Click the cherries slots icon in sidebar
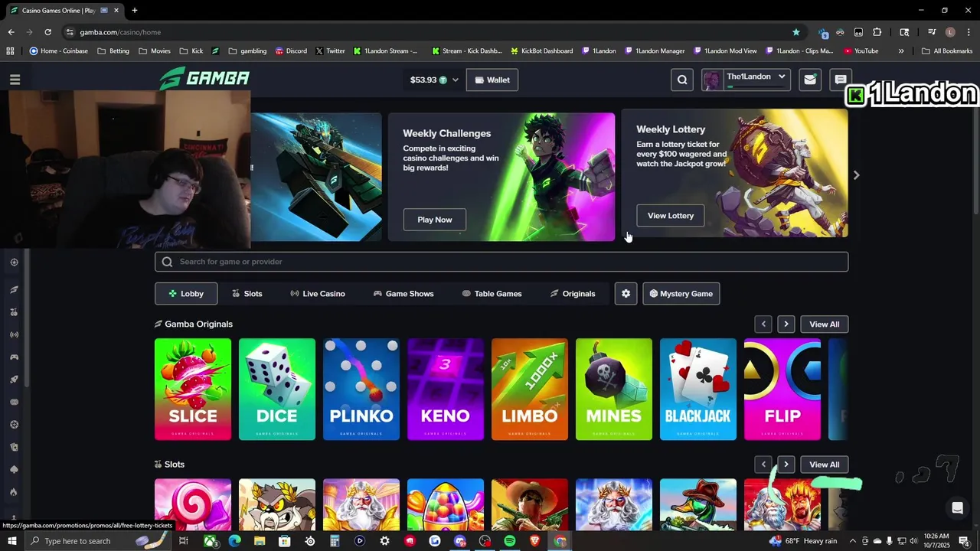Image resolution: width=980 pixels, height=551 pixels. pyautogui.click(x=14, y=312)
